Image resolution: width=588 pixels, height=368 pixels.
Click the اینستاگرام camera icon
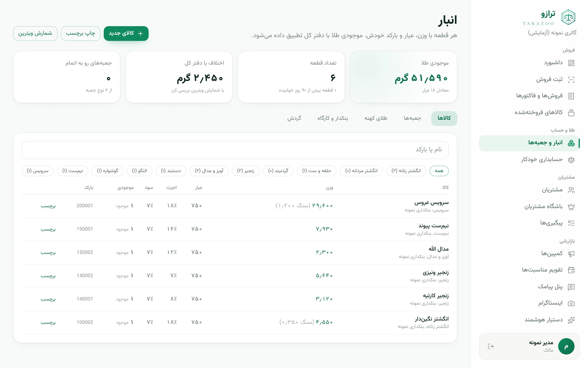(571, 303)
